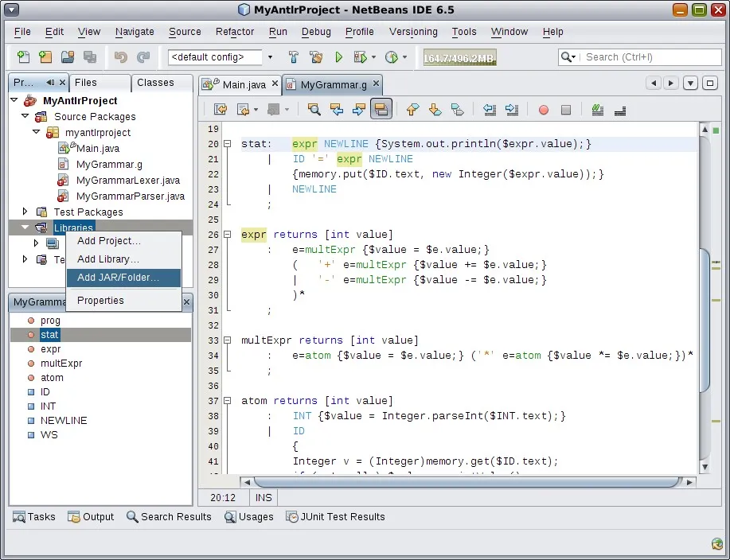The image size is (730, 560).
Task: Click the Clean and Build project icon
Action: 316,57
